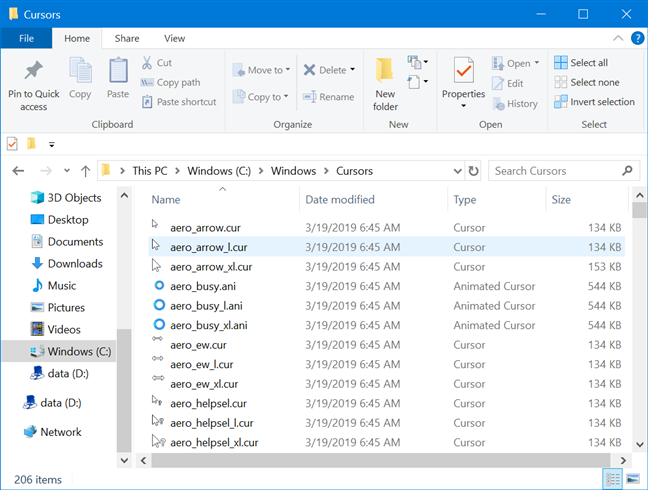Click the Back navigation arrow
Screen dimensions: 648x490
[18, 171]
